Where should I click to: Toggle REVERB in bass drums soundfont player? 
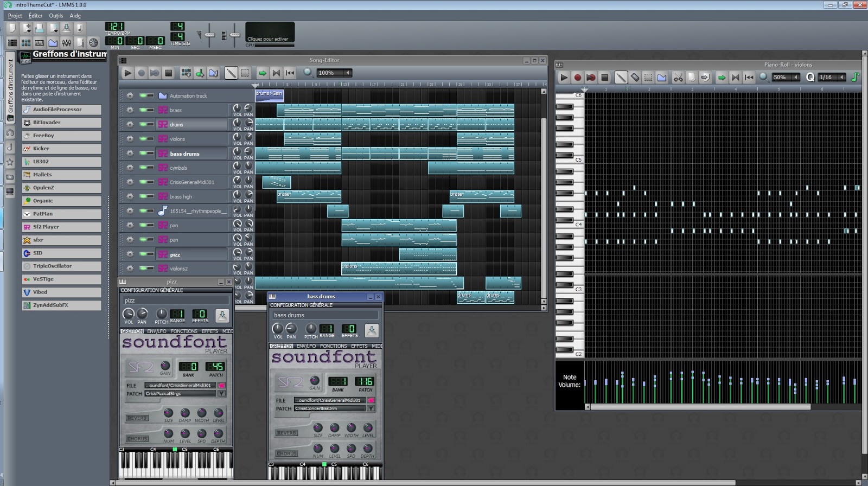click(x=286, y=433)
